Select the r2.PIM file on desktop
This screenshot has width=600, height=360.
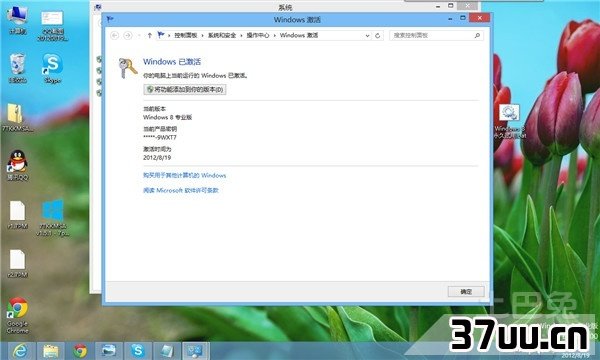pyautogui.click(x=18, y=264)
